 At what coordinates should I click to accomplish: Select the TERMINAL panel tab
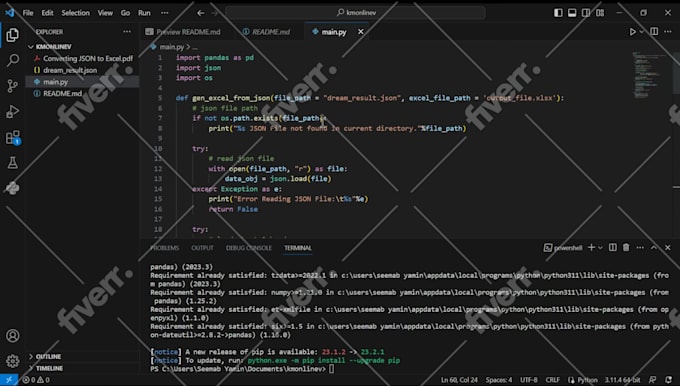(x=298, y=248)
